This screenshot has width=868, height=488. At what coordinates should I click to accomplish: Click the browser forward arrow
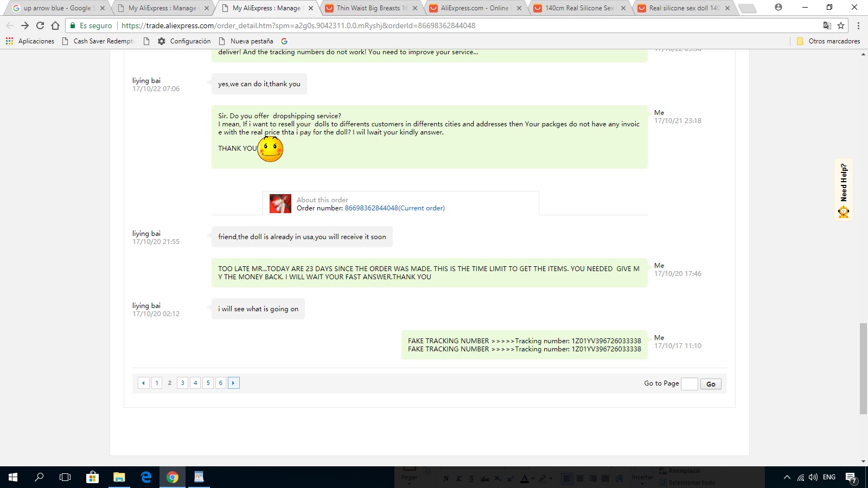25,25
